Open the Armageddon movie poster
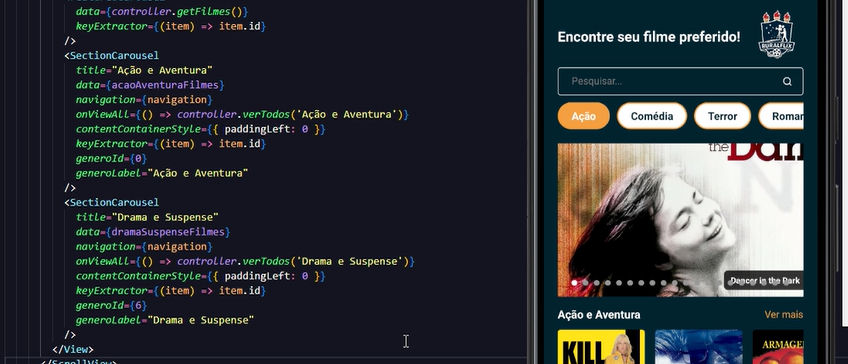This screenshot has width=848, height=364. click(778, 347)
